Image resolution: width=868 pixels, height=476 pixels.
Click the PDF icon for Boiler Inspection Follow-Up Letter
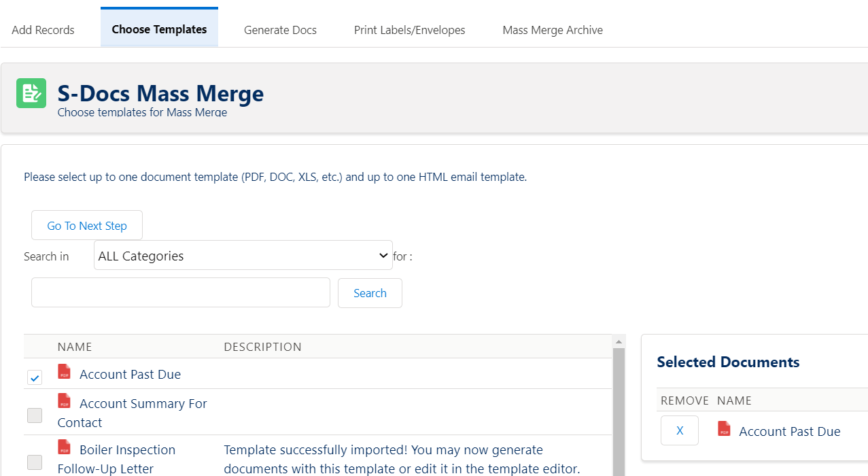[x=65, y=447]
